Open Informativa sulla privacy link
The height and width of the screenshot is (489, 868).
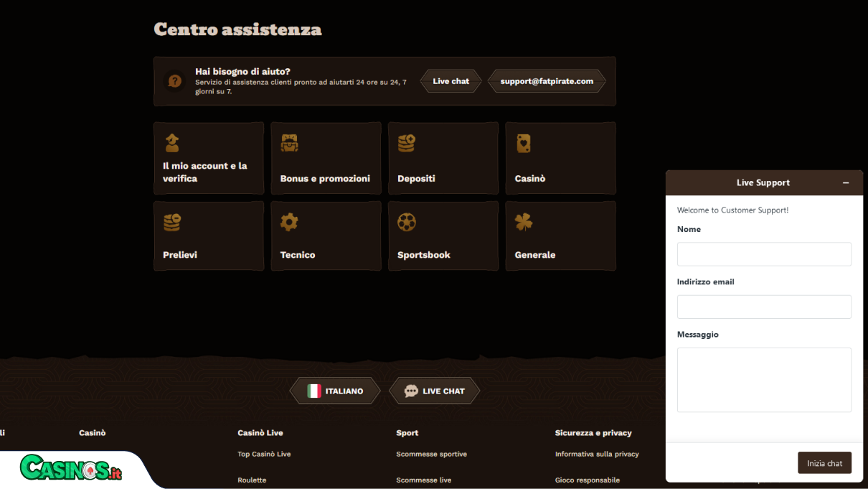tap(597, 454)
